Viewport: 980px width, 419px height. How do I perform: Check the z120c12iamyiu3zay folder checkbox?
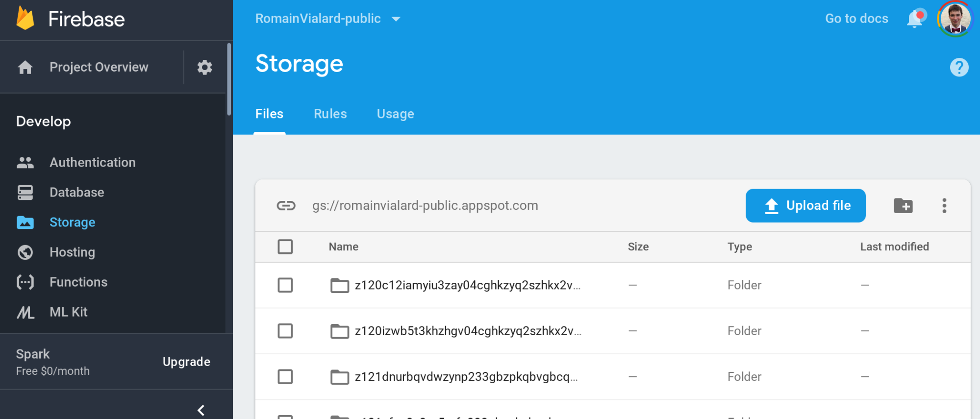click(285, 285)
